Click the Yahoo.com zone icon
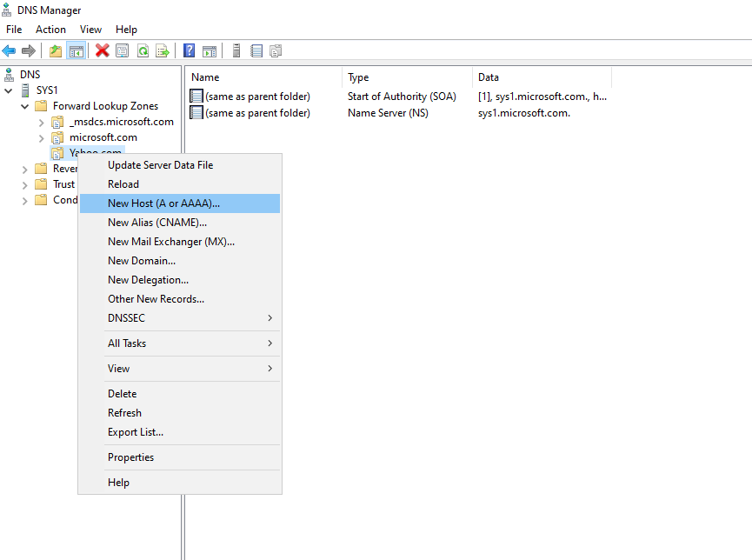Image resolution: width=752 pixels, height=560 pixels. click(x=57, y=153)
